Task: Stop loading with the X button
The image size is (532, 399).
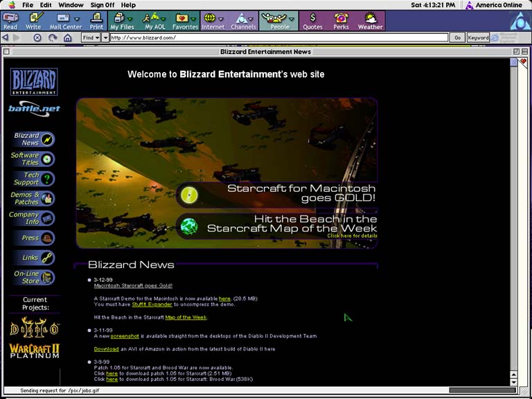Action: (37, 37)
